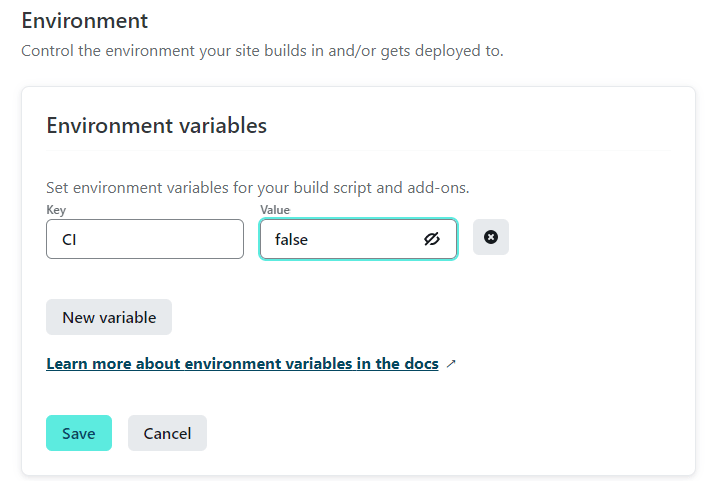The image size is (715, 481).
Task: Remove the CI variable with the X icon
Action: (x=491, y=237)
